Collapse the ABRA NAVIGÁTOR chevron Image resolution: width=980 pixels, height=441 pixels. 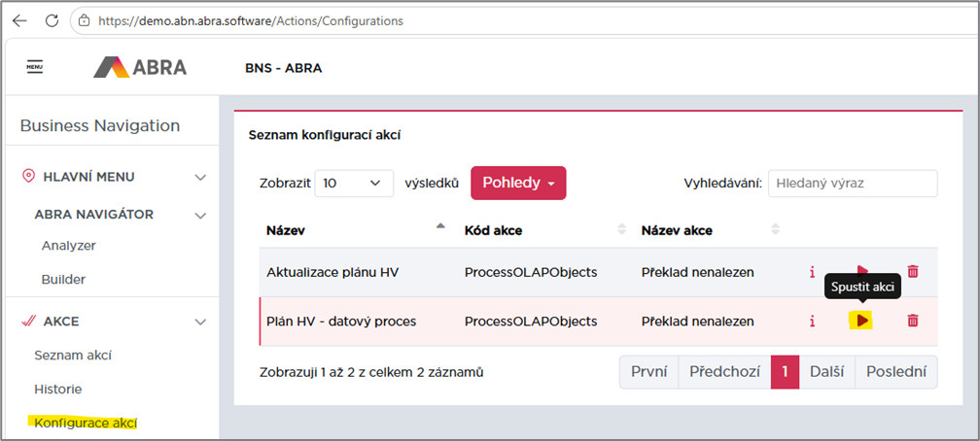(x=200, y=216)
